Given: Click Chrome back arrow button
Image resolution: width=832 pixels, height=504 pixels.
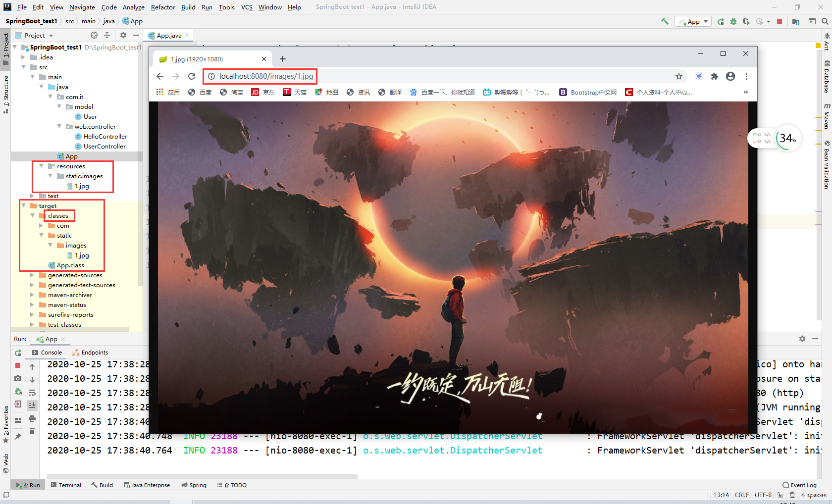Looking at the screenshot, I should pos(159,76).
